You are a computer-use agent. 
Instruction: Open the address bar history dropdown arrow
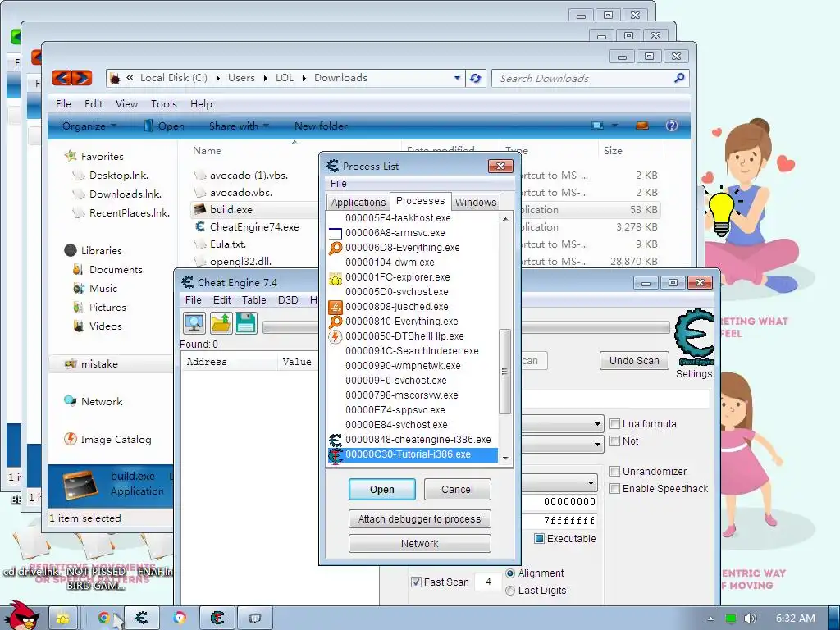(x=457, y=78)
